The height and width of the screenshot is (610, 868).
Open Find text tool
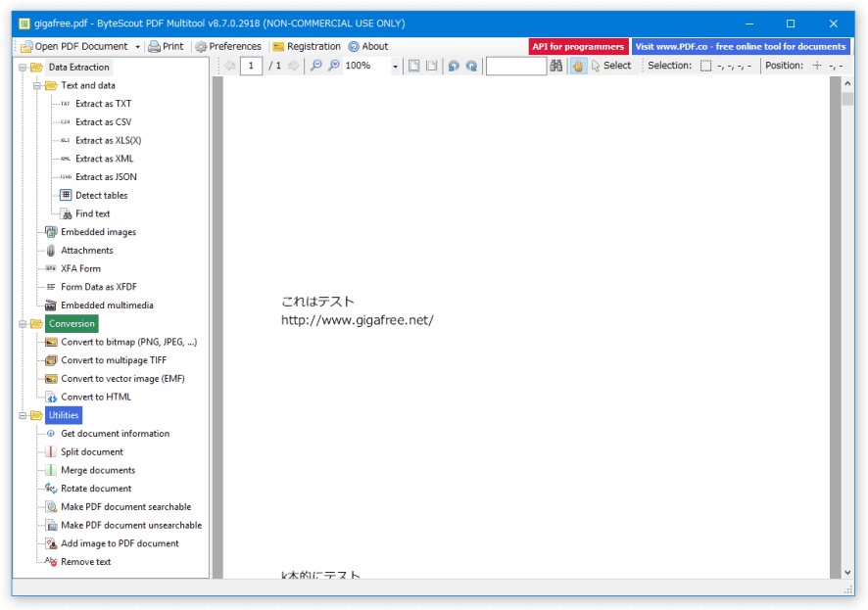92,213
